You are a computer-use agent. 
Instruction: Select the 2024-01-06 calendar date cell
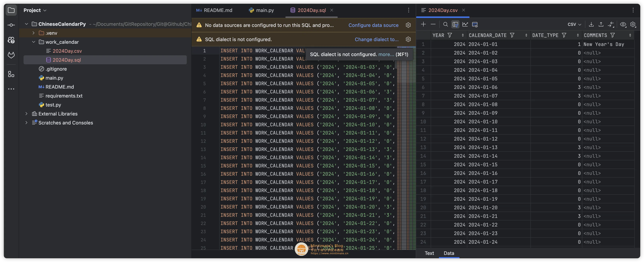[x=499, y=87]
